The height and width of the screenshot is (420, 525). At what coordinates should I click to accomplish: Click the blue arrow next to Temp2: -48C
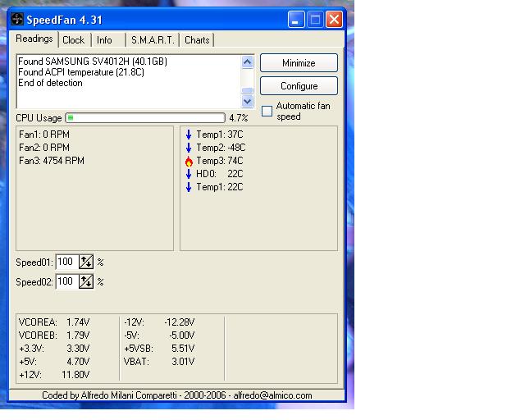tap(189, 148)
